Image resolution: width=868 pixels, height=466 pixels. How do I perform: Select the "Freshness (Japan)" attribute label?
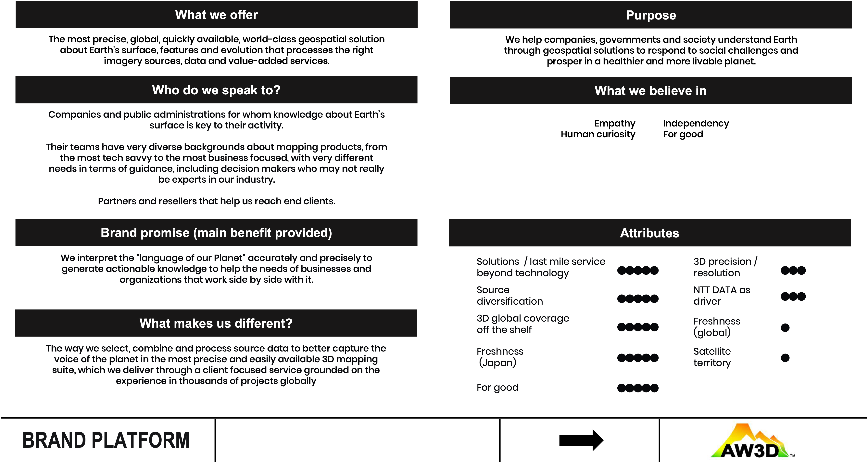point(500,357)
